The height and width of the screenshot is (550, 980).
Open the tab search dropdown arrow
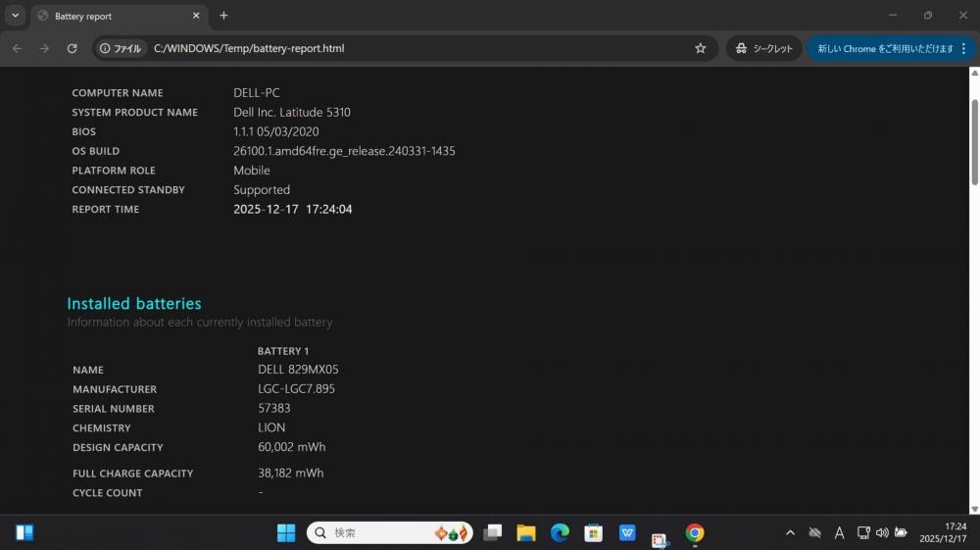[15, 16]
